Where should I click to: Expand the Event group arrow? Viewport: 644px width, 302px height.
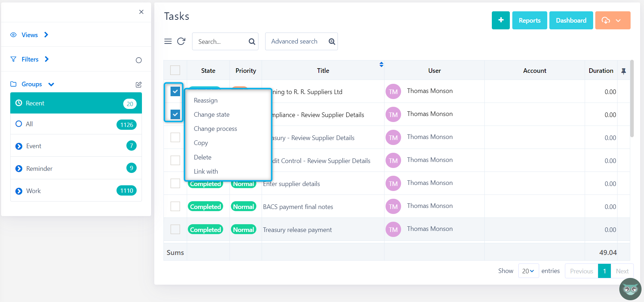click(x=19, y=146)
